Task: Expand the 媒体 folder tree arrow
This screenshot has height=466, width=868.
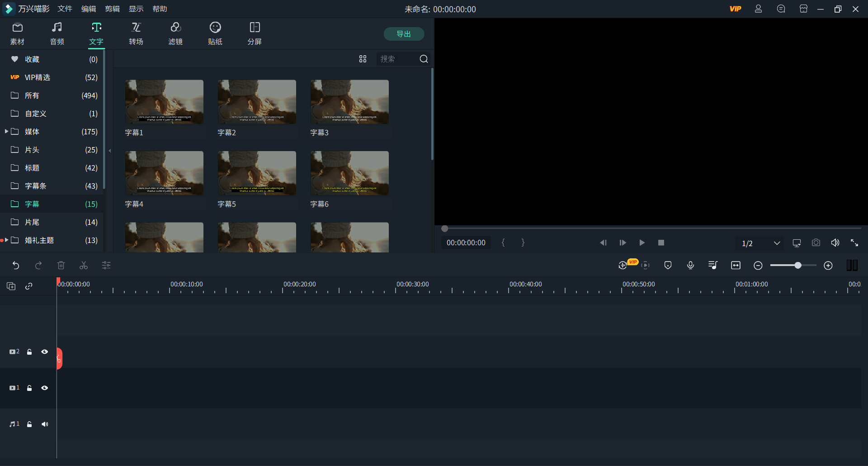Action: pyautogui.click(x=6, y=131)
